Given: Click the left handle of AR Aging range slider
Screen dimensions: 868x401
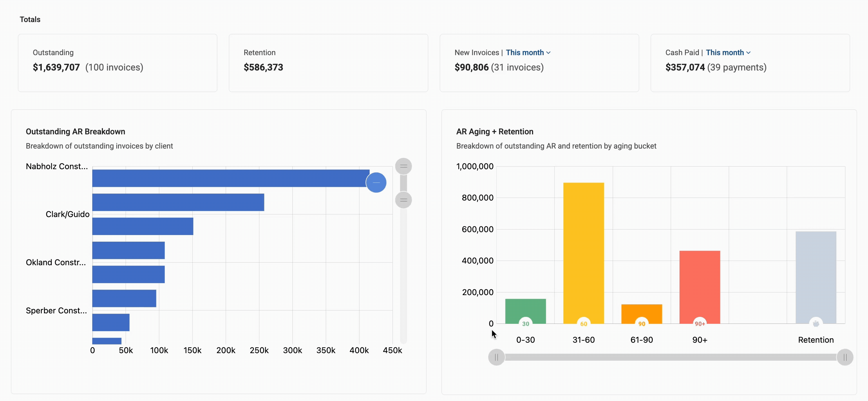Looking at the screenshot, I should pos(496,357).
